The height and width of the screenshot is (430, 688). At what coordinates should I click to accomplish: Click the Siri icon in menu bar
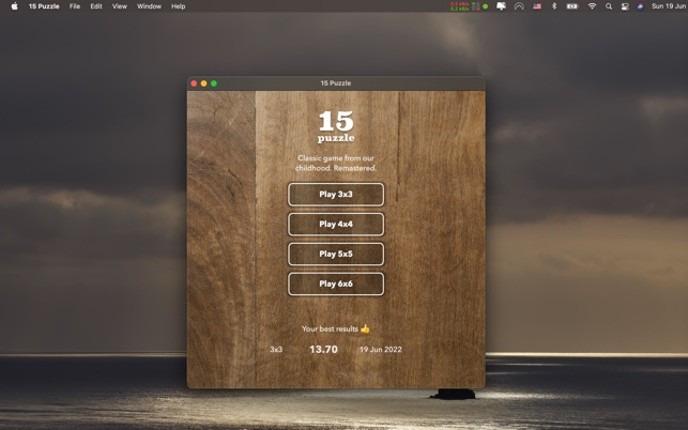pos(640,6)
